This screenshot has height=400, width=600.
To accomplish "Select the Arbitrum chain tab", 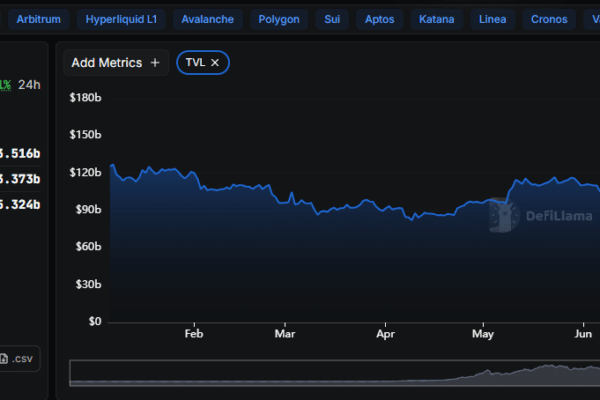I will [38, 19].
